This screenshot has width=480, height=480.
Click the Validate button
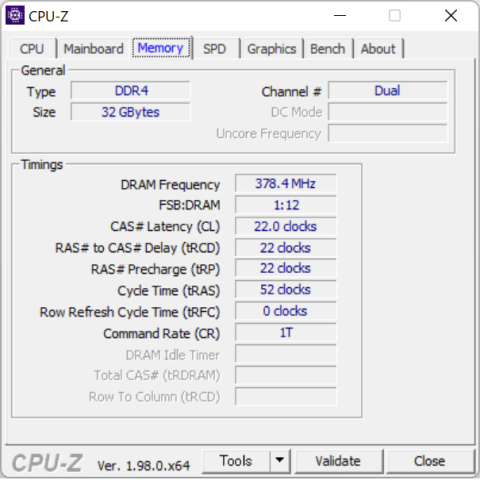click(338, 461)
